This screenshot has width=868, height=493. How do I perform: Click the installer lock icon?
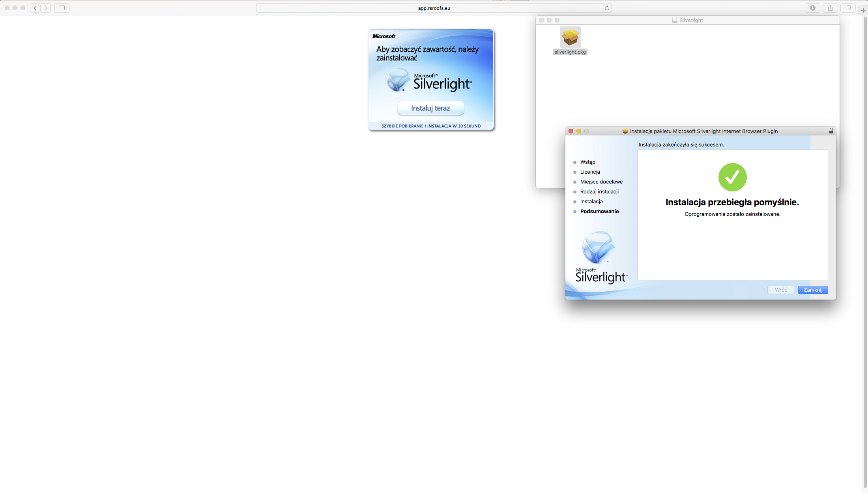point(831,131)
